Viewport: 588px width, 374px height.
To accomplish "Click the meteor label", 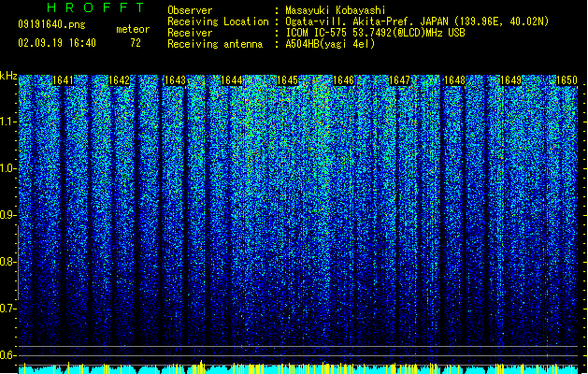I will tap(133, 29).
